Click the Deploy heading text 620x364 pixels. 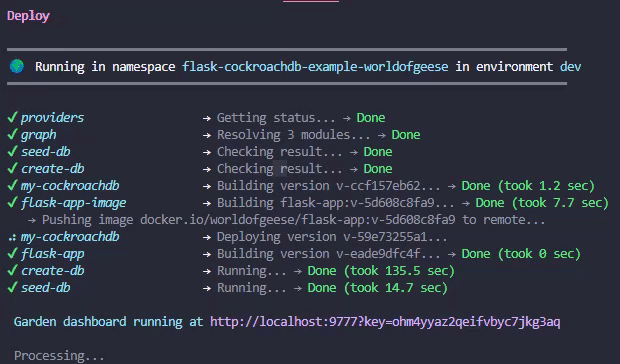28,16
